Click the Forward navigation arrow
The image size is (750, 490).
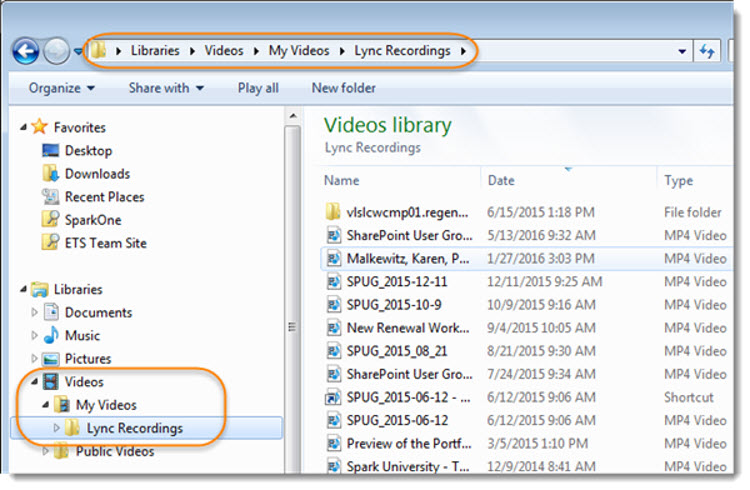tap(56, 51)
